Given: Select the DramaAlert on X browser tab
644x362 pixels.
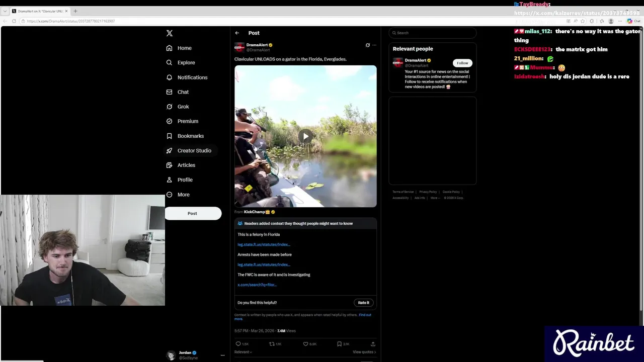Looking at the screenshot, I should [x=39, y=11].
